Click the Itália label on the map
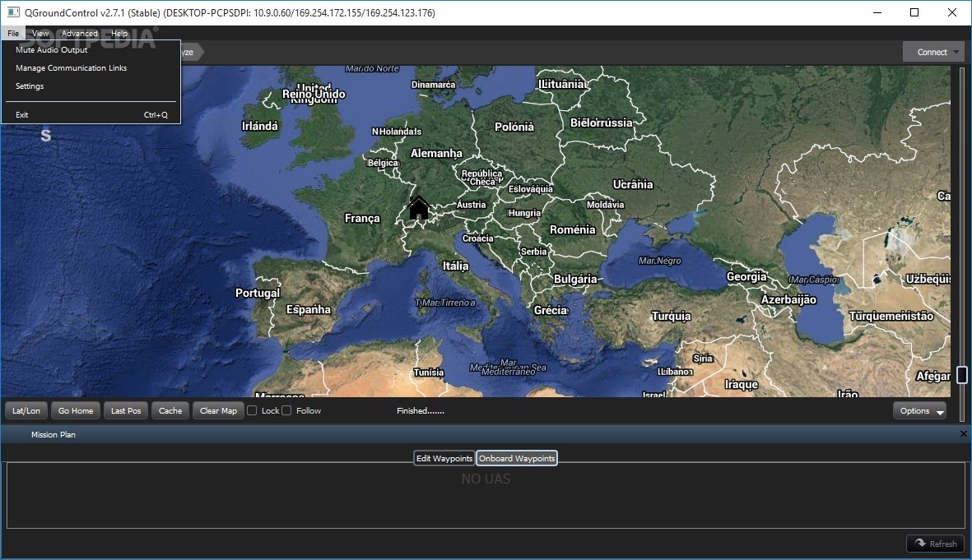 click(456, 266)
